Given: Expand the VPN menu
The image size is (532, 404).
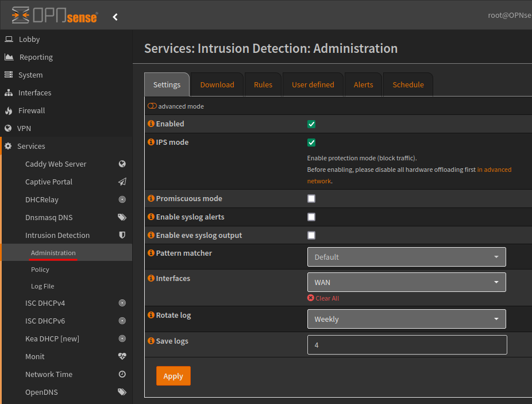Looking at the screenshot, I should coord(66,128).
